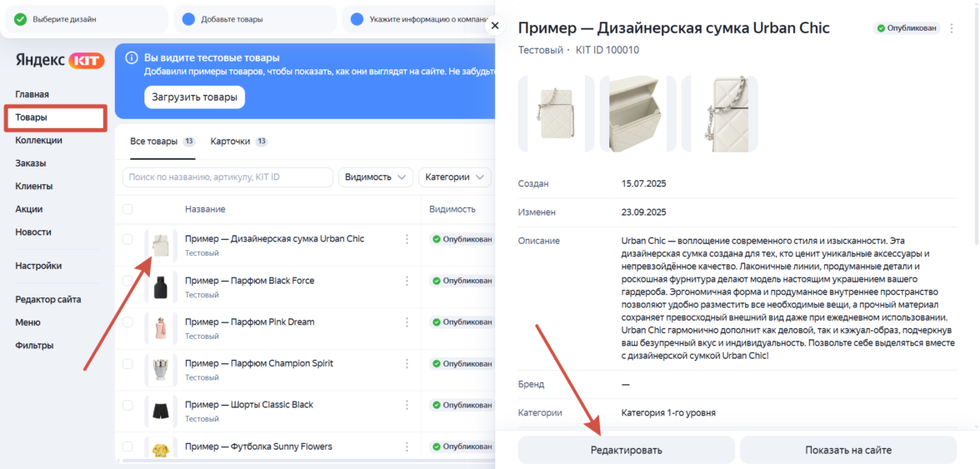Open kebab menu for Шорты Classic Black row
Viewport: 980px width, 469px height.
pyautogui.click(x=407, y=405)
